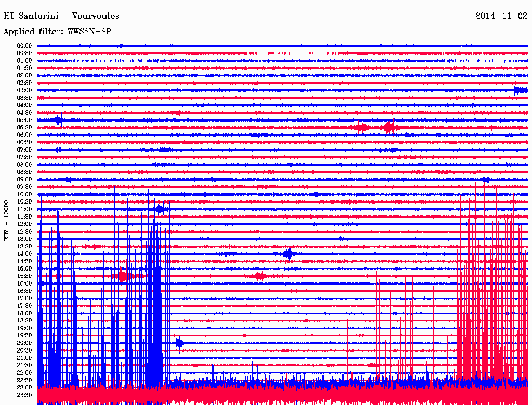This screenshot has height=405, width=532.
Task: Click the 02:00 time label
Action: pos(24,75)
